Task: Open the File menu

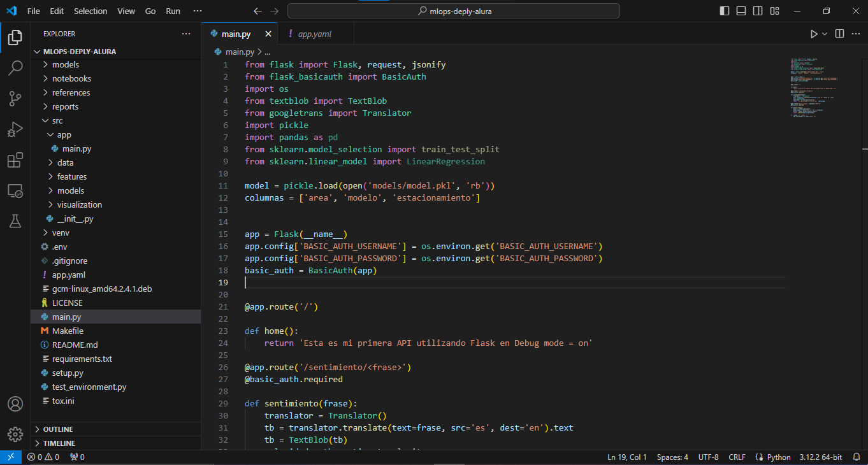Action: point(34,11)
